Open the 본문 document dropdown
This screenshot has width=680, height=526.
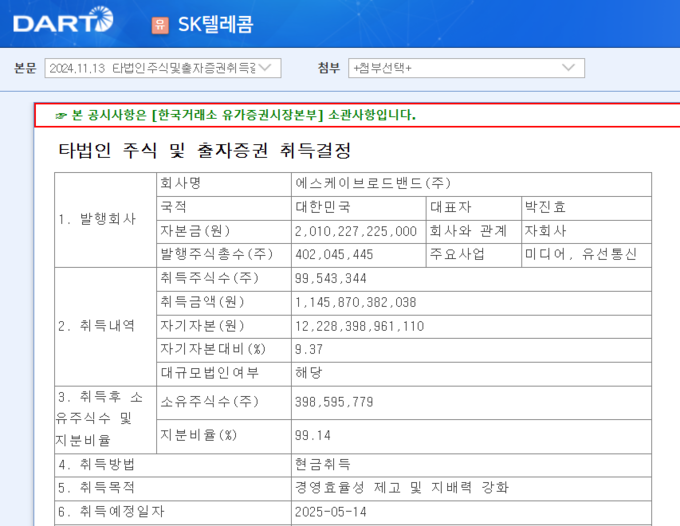point(163,68)
